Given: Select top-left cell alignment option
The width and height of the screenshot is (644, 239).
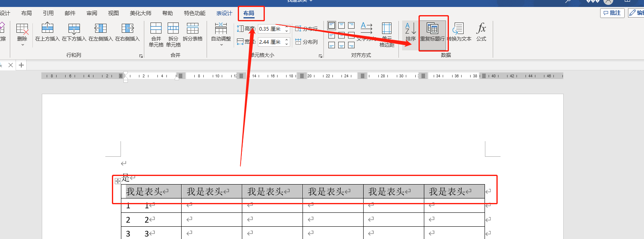Looking at the screenshot, I should click(x=332, y=25).
